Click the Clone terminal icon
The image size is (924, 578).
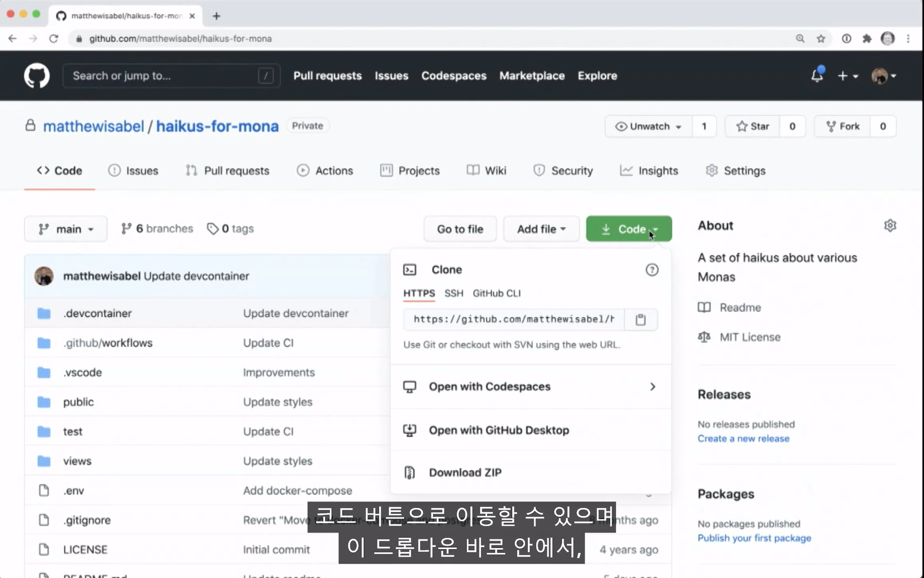(x=410, y=270)
